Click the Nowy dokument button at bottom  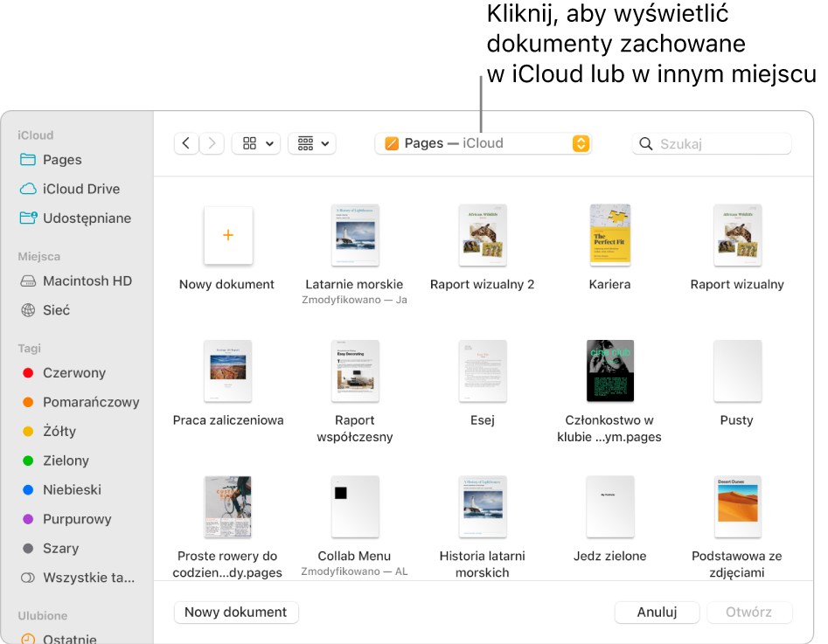pyautogui.click(x=236, y=613)
